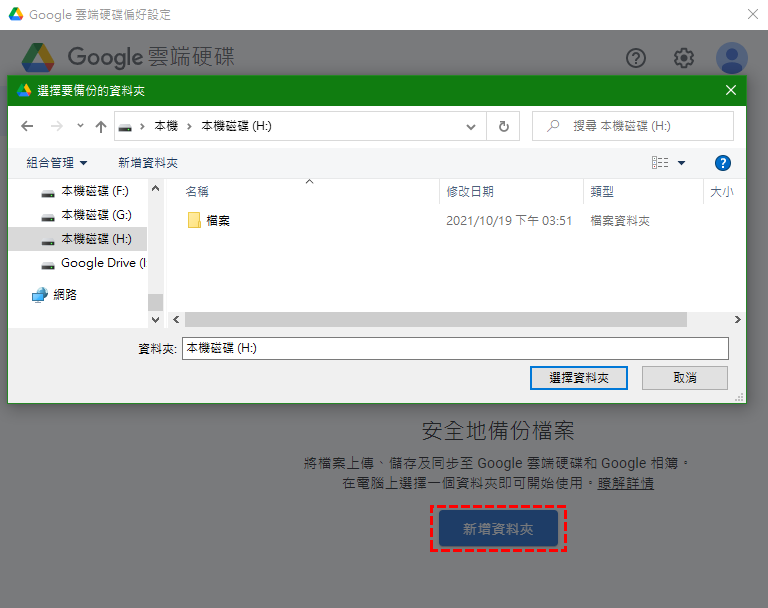Click the forward arrow navigation button
Screen dimensions: 768x608
point(56,126)
